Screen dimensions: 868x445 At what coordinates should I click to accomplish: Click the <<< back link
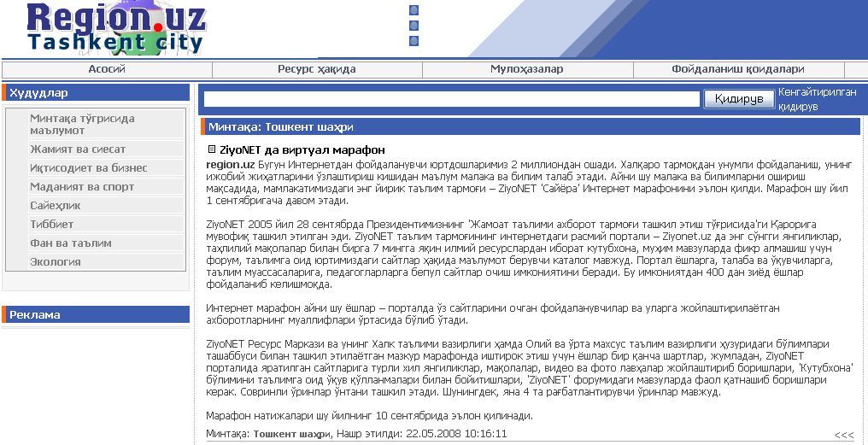[x=844, y=436]
